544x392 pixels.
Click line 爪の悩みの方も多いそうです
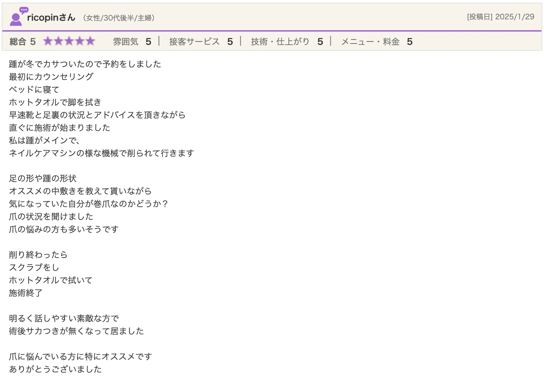tap(64, 229)
